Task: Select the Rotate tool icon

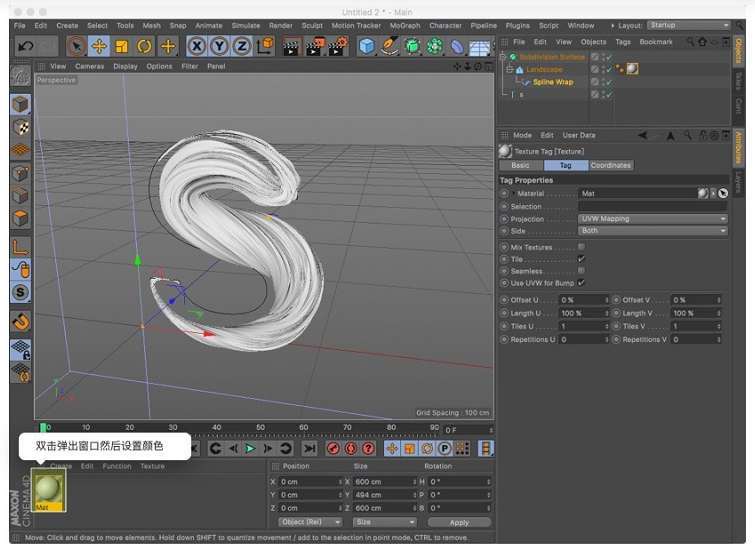Action: tap(144, 46)
